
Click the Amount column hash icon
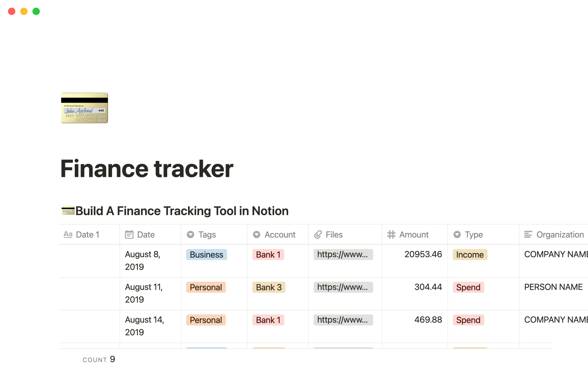(390, 235)
